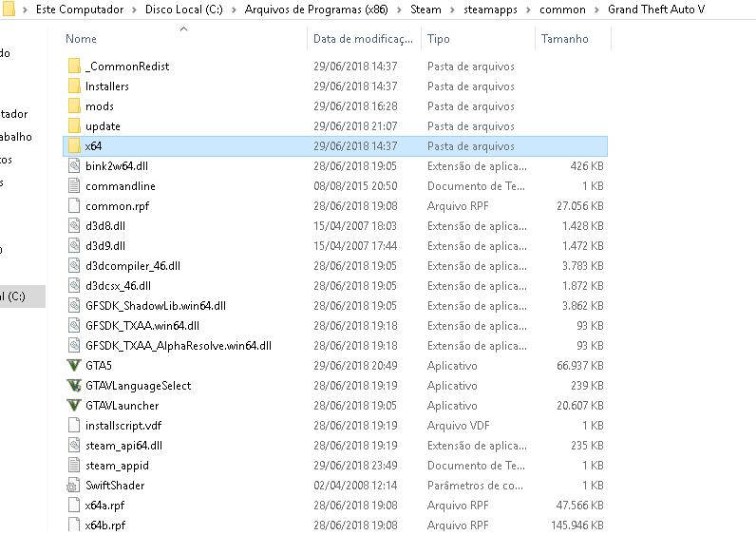The width and height of the screenshot is (756, 535).
Task: Click the Installers folder icon
Action: [x=74, y=86]
